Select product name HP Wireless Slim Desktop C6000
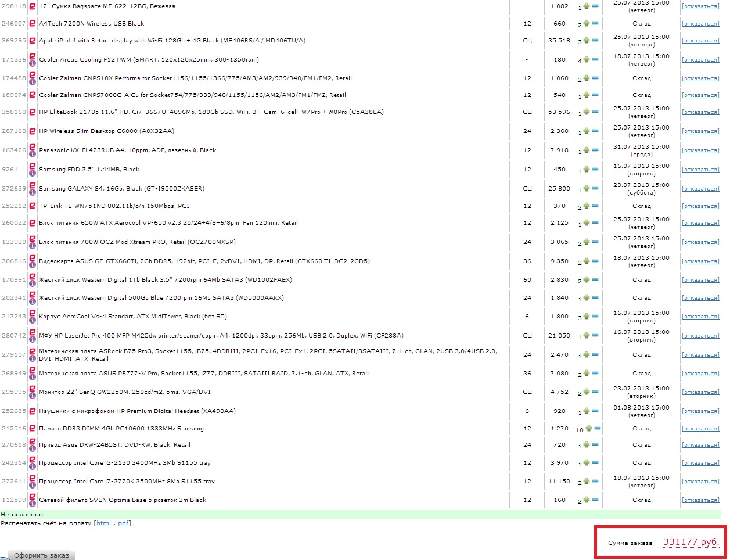This screenshot has height=560, width=730. point(106,131)
